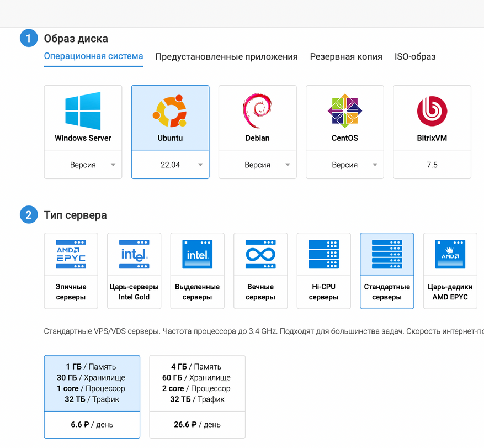Choose the Debian swirl logo
484x448 pixels.
[x=257, y=110]
